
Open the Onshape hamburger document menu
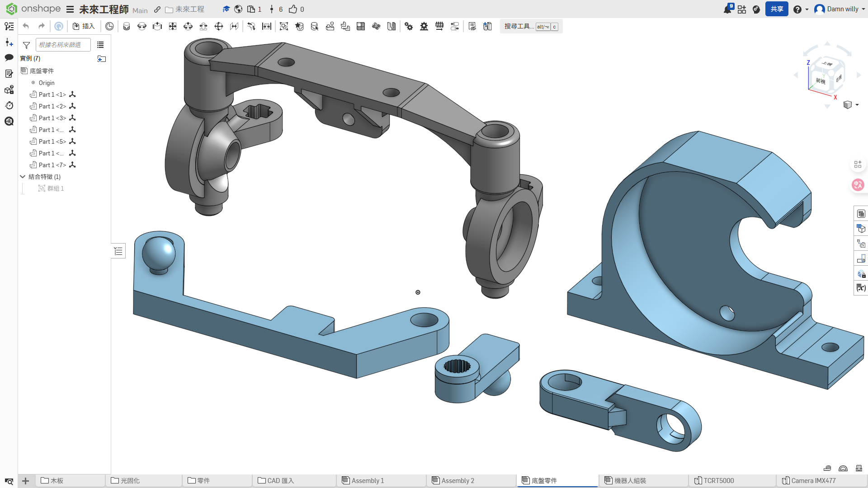click(70, 9)
